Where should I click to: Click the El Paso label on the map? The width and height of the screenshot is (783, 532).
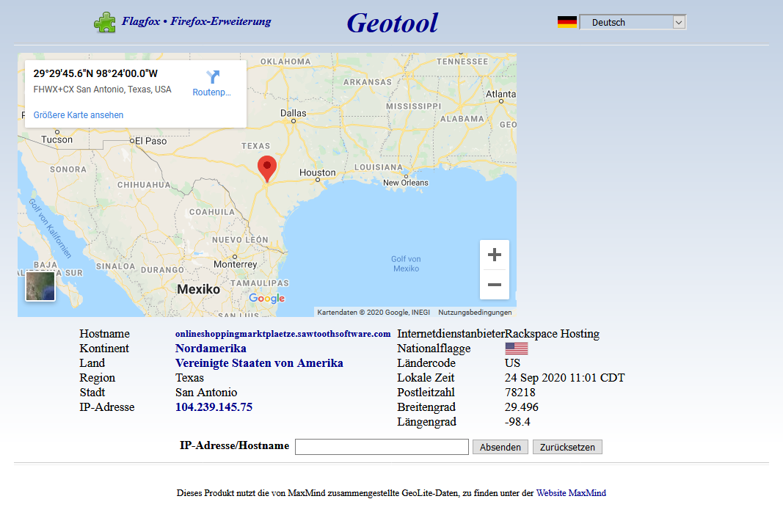(x=151, y=141)
